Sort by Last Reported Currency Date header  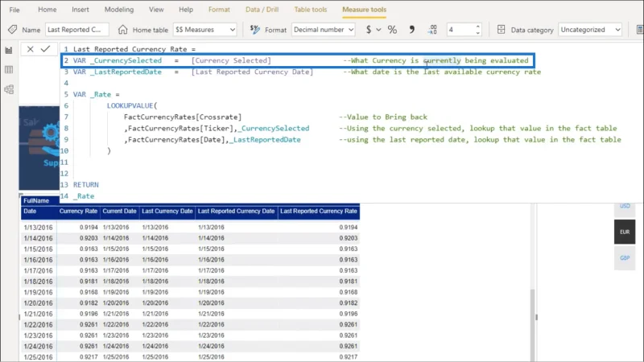(x=236, y=212)
